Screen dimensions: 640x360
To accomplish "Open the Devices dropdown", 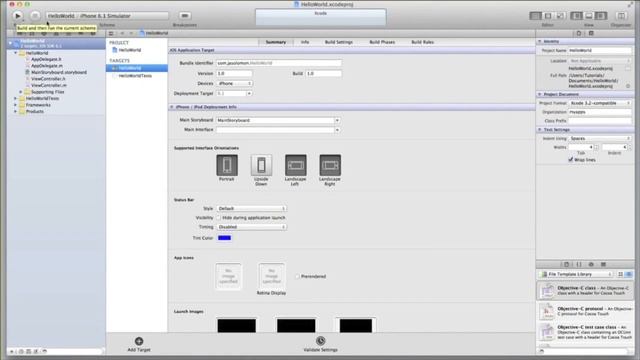I will pos(234,83).
